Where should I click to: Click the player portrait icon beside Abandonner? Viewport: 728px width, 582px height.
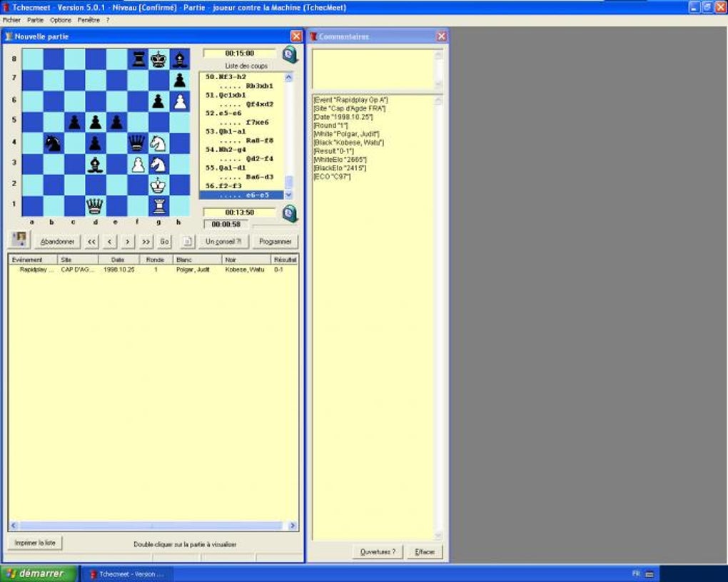(19, 240)
